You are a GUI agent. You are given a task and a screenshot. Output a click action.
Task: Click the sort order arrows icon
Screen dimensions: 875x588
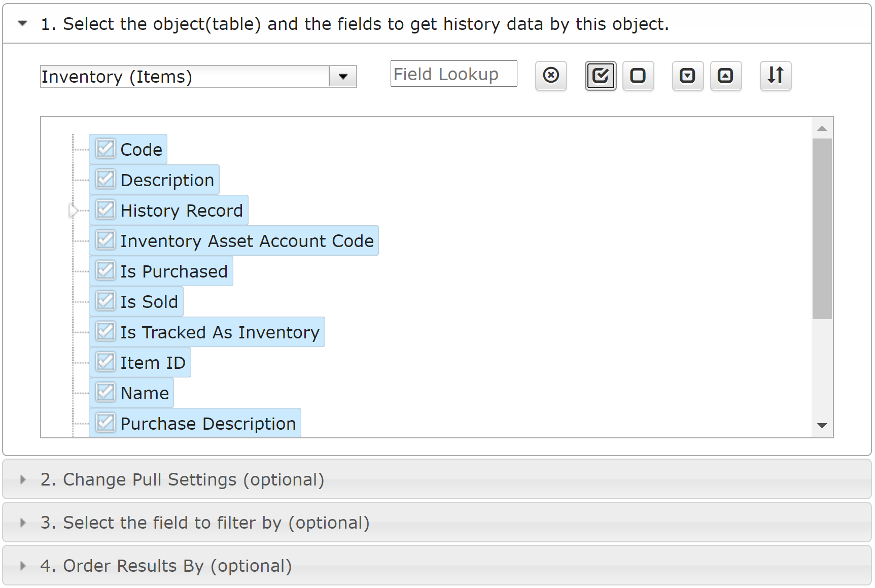click(776, 76)
